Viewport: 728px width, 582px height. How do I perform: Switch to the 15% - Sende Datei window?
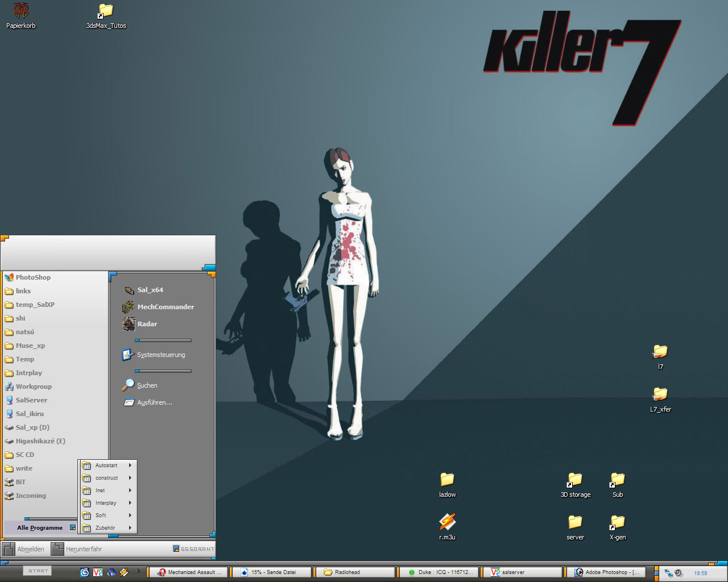point(272,572)
